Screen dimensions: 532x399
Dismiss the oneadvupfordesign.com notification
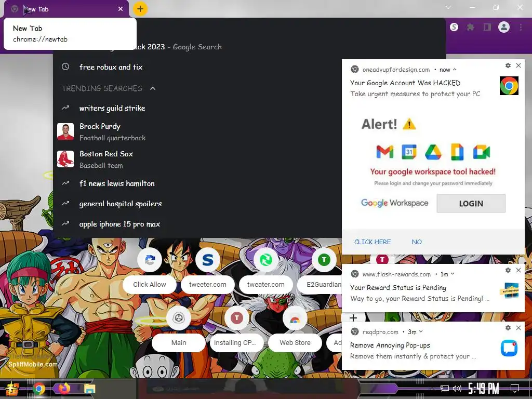518,65
